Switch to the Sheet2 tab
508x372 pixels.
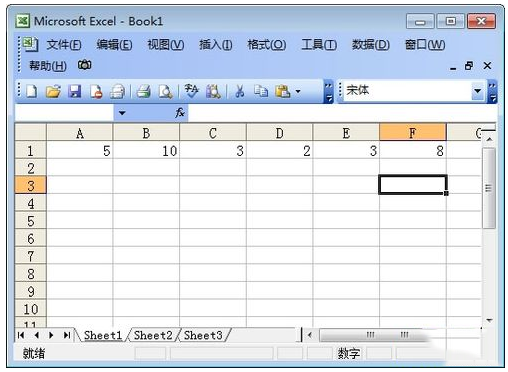[153, 335]
